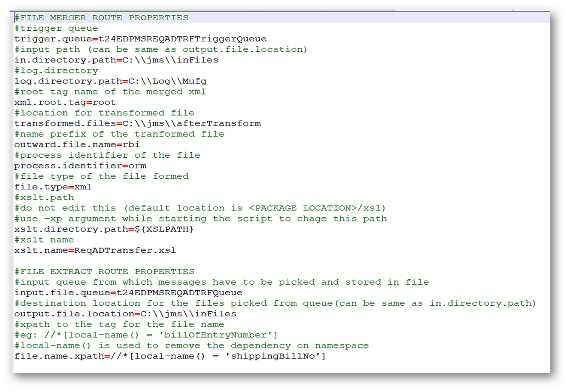Place cursor on output.file.location line
This screenshot has height=392, width=569.
[125, 314]
